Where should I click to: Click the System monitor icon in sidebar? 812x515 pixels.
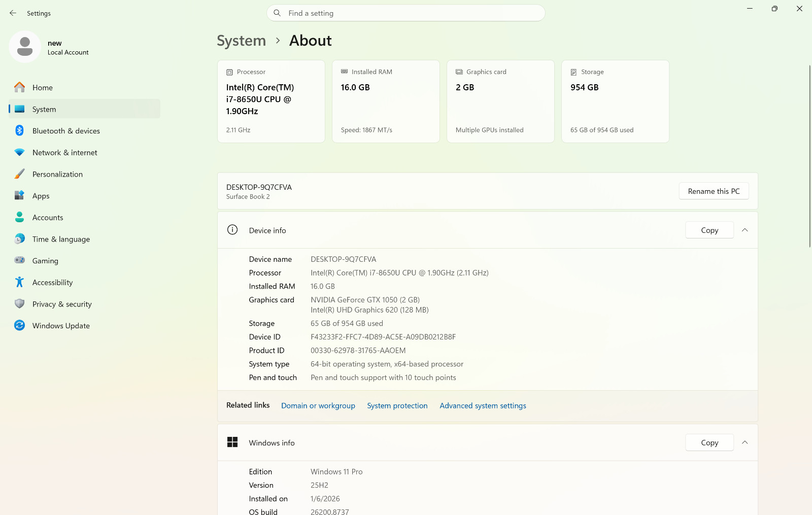click(x=19, y=109)
